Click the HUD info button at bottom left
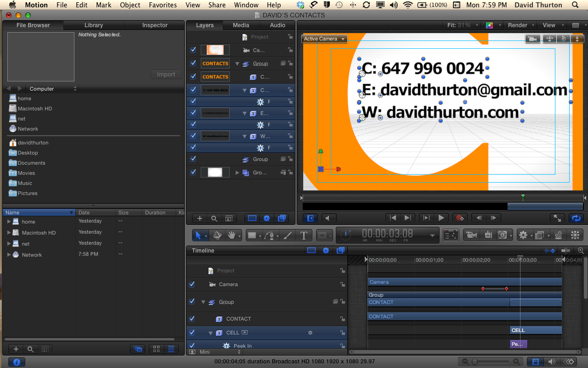The height and width of the screenshot is (368, 588). point(17,362)
